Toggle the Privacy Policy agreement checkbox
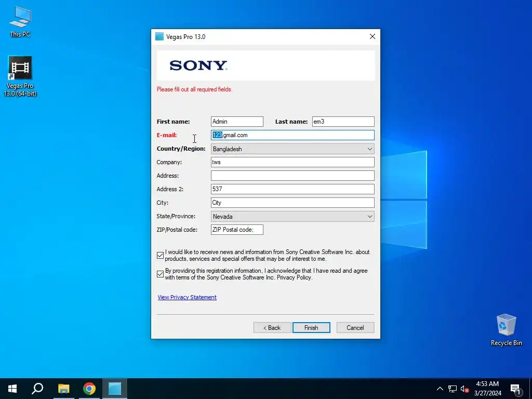The height and width of the screenshot is (399, 532). [x=161, y=274]
